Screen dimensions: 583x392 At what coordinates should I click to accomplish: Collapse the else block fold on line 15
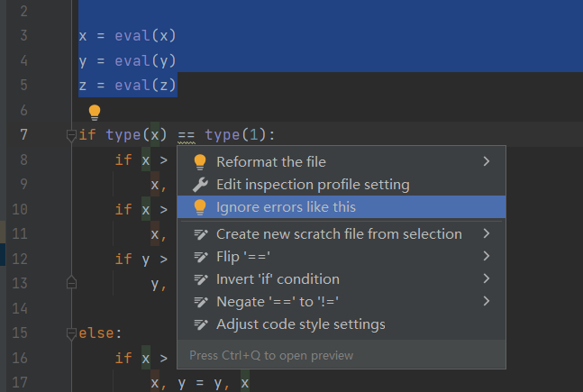tap(71, 333)
